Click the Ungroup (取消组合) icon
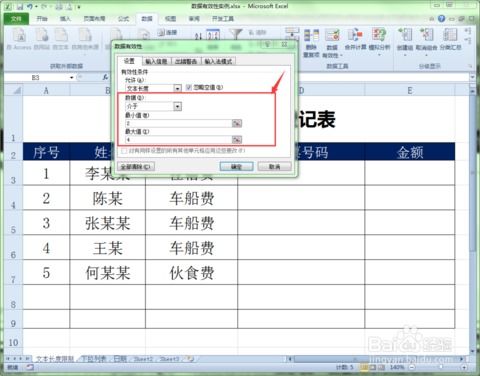 point(426,34)
